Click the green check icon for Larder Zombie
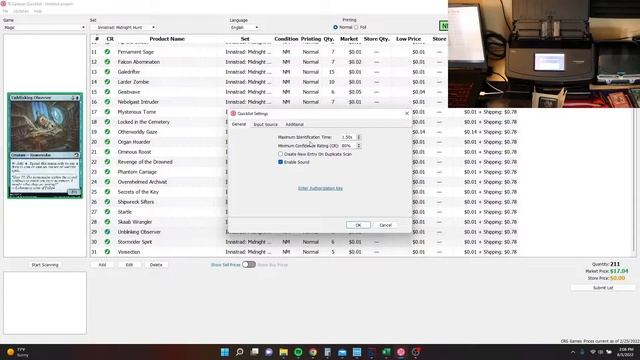640x360 pixels. pos(107,82)
